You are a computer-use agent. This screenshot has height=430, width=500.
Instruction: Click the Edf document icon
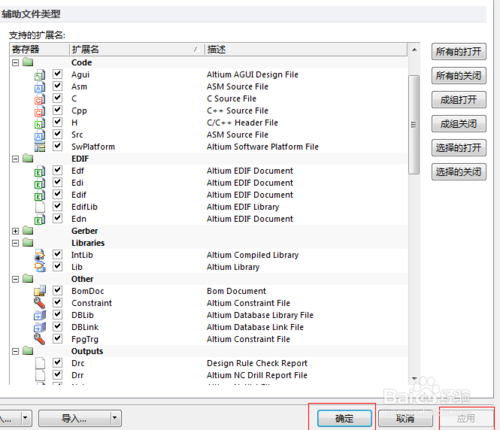point(40,171)
